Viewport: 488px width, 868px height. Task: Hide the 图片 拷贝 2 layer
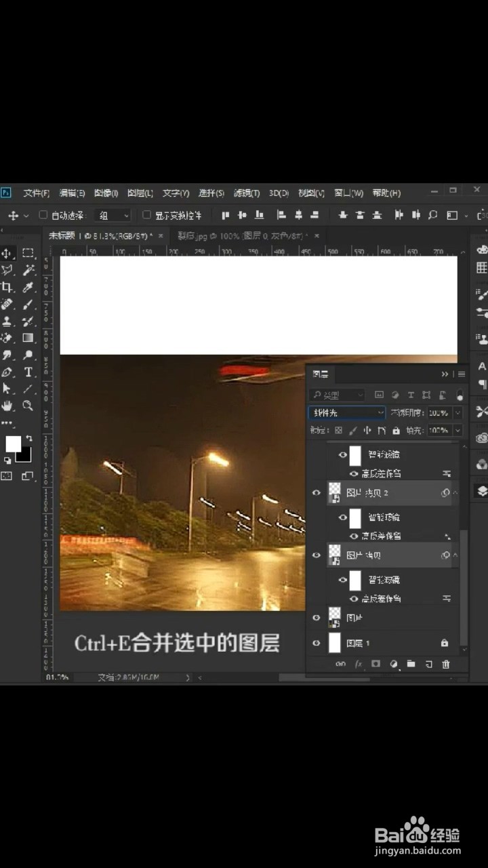click(316, 493)
